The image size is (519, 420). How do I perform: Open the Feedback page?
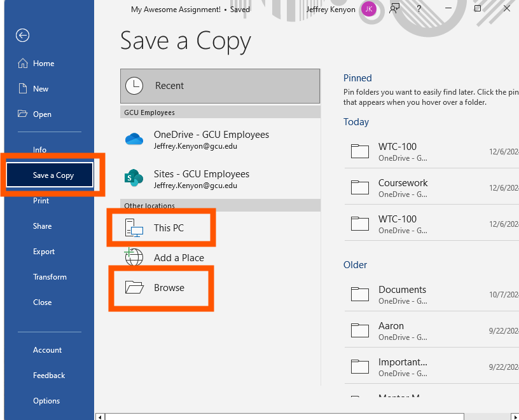click(x=50, y=376)
